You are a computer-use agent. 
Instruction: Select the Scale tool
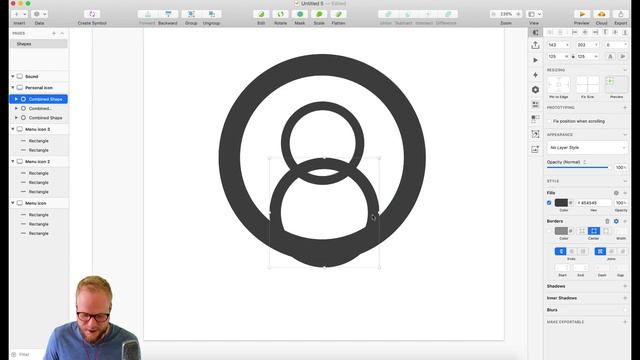click(x=319, y=14)
